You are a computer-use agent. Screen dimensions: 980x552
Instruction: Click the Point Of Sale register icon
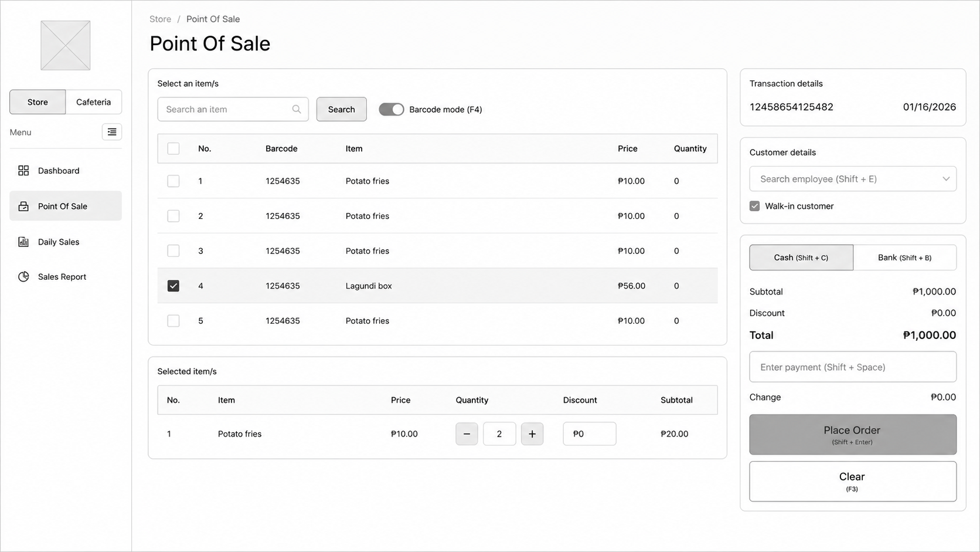(x=23, y=206)
